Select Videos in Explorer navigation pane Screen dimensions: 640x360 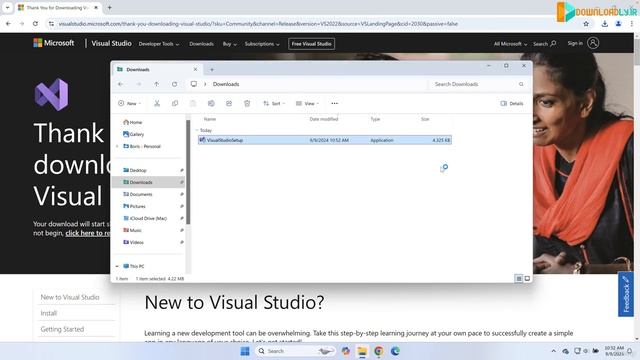[x=133, y=242]
